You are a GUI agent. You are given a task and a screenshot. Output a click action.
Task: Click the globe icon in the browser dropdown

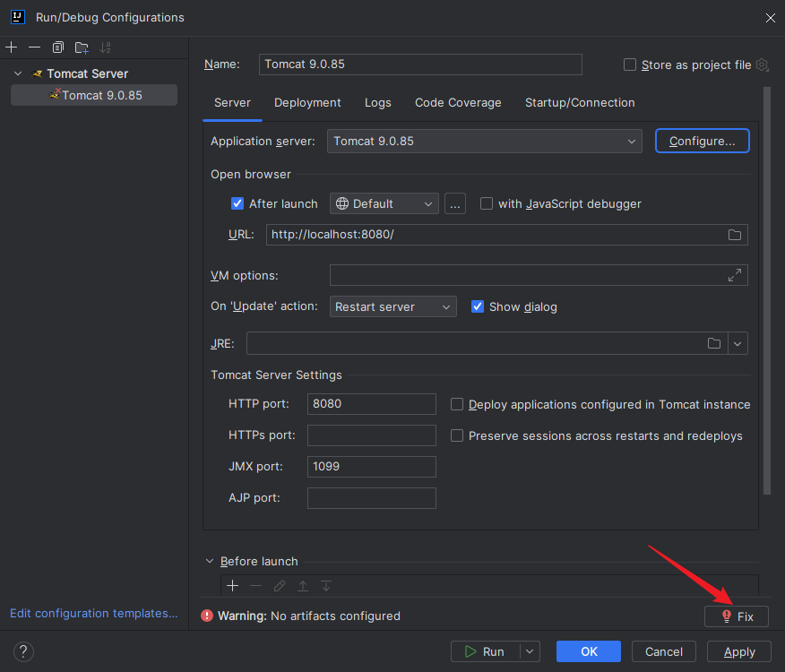(x=342, y=203)
